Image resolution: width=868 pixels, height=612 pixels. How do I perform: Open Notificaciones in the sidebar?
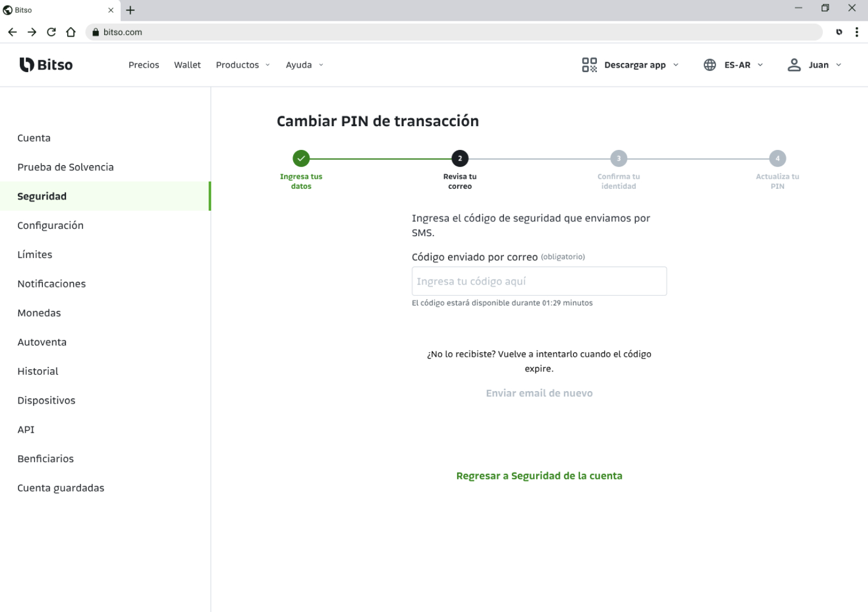105,284
